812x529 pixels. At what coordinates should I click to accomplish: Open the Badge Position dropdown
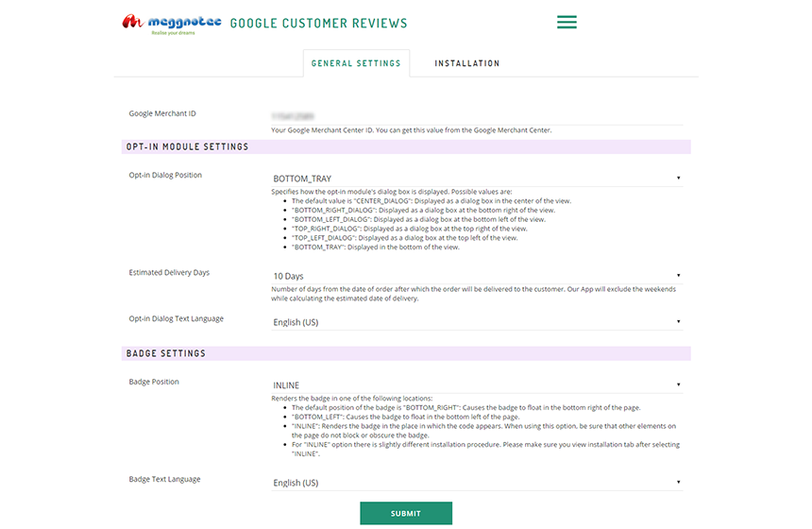[x=477, y=385]
